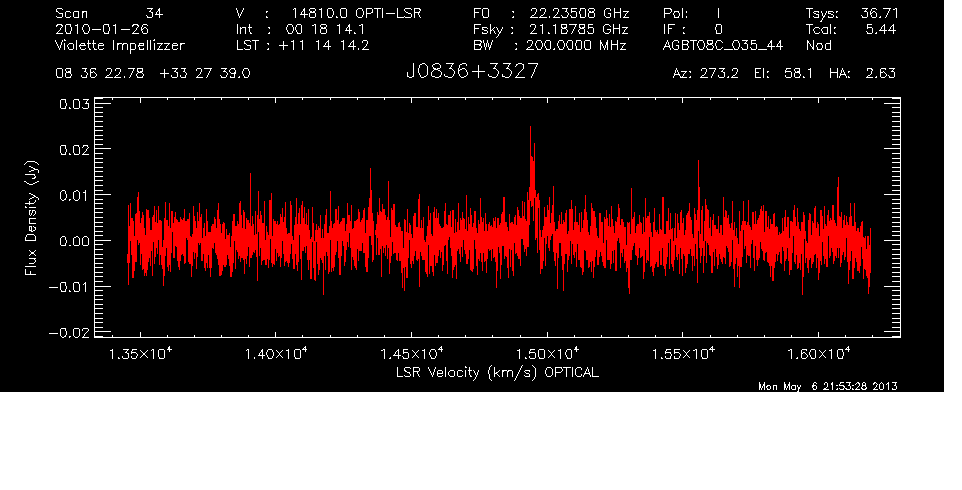
Task: Click the Fsky 21.18785 GHz entry
Action: coord(550,29)
